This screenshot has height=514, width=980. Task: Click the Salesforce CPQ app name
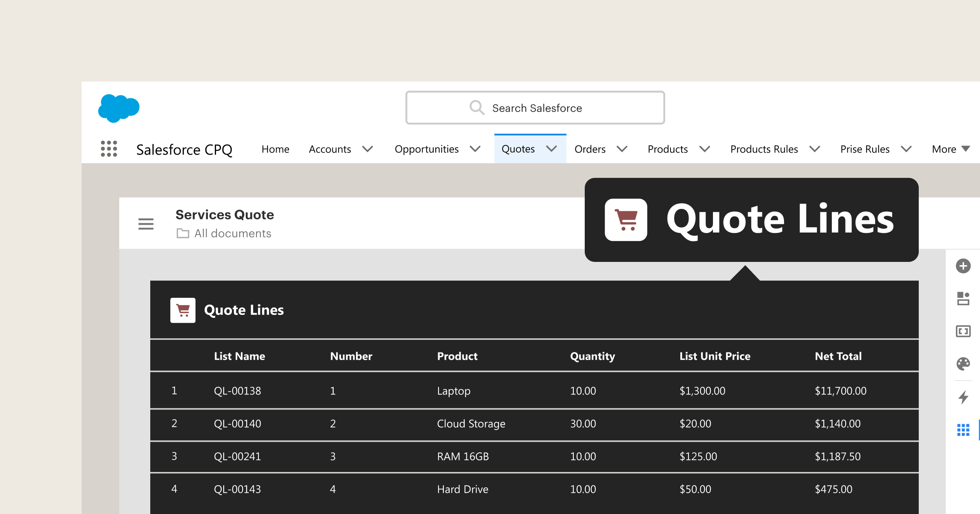[184, 150]
